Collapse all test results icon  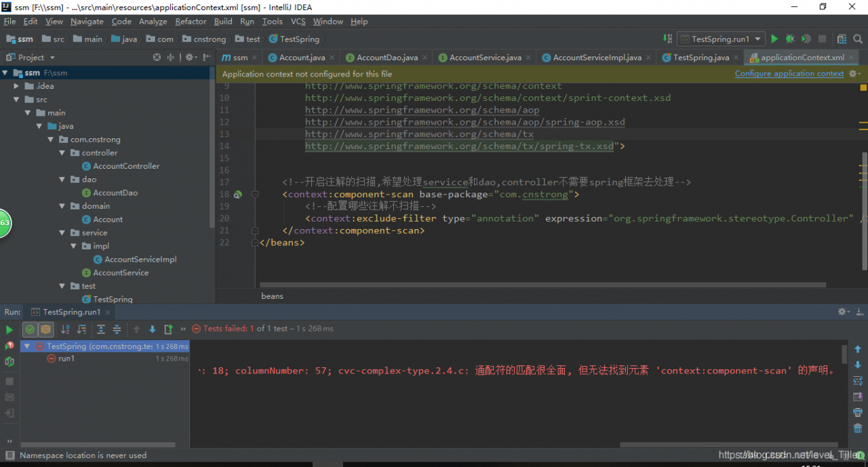tap(117, 329)
